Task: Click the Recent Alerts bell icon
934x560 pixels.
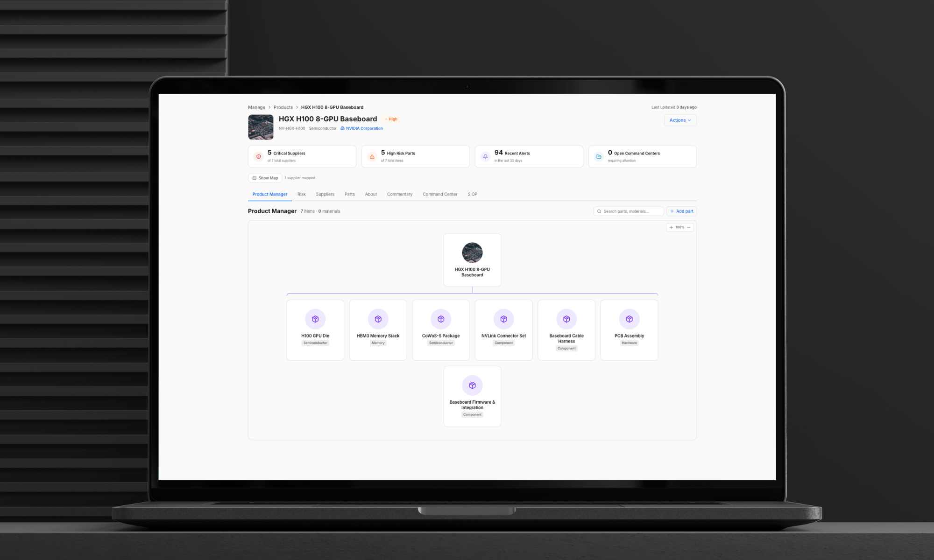Action: [x=486, y=157]
